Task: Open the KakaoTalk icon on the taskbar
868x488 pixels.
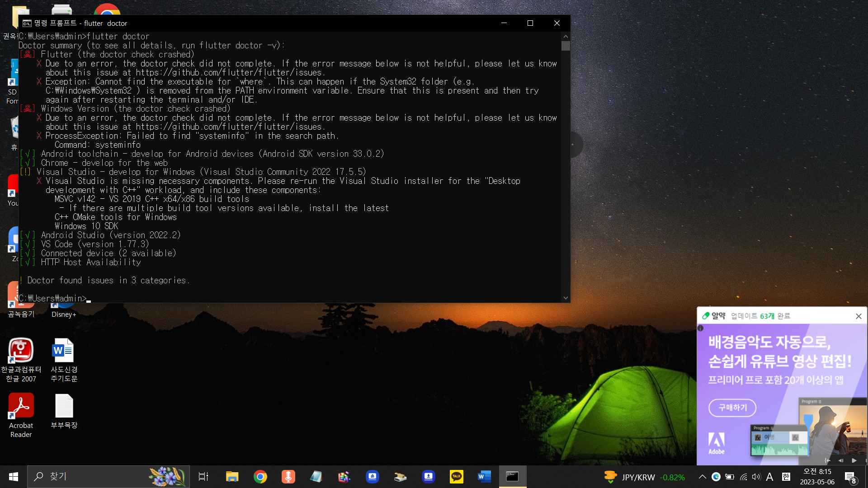Action: [x=456, y=477]
